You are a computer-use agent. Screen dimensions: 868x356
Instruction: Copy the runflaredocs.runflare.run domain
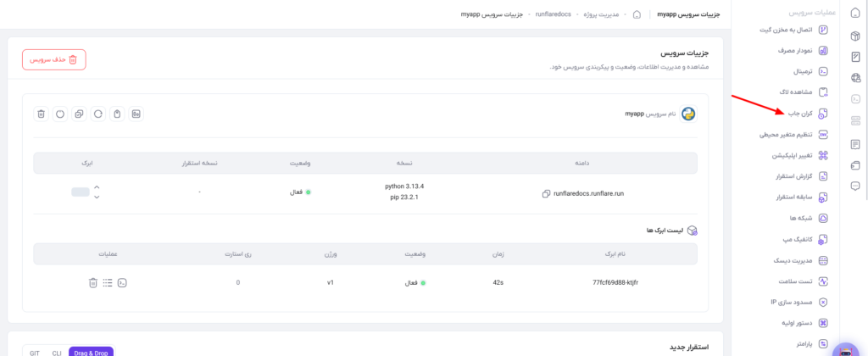547,194
